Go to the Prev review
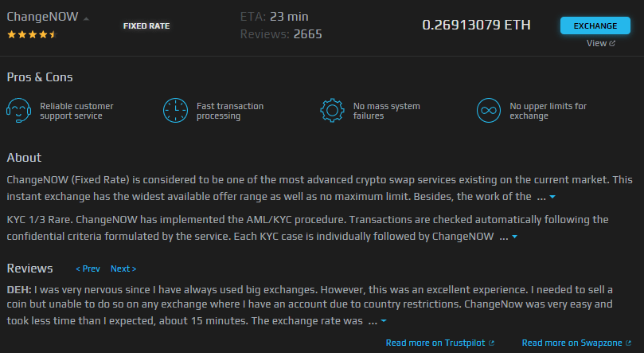The width and height of the screenshot is (644, 353). (x=88, y=269)
